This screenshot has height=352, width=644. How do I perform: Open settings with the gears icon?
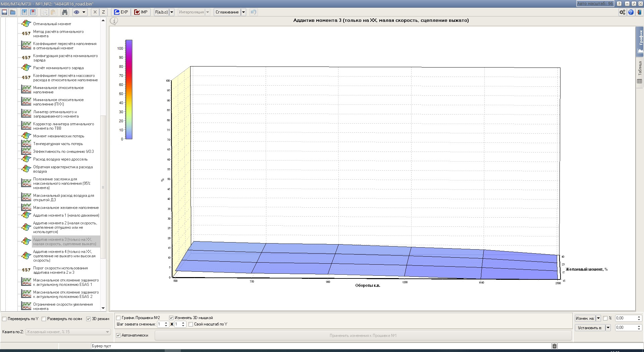pyautogui.click(x=622, y=12)
